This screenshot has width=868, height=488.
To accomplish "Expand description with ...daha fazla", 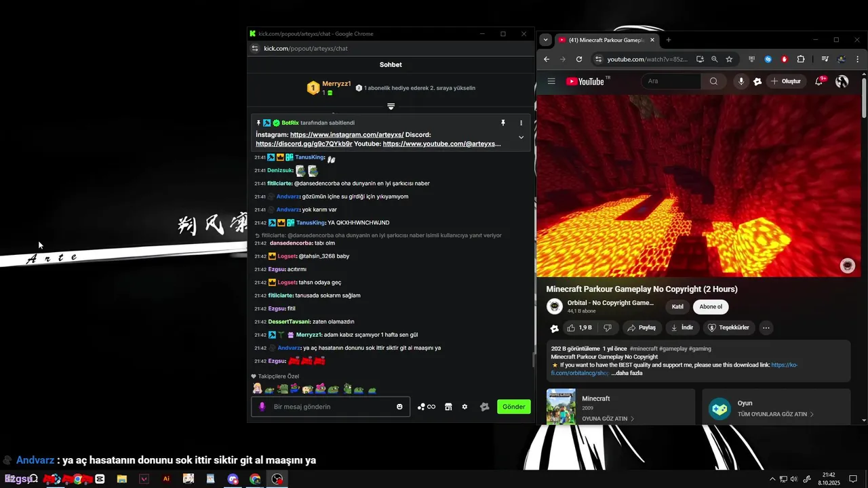I will pyautogui.click(x=627, y=373).
